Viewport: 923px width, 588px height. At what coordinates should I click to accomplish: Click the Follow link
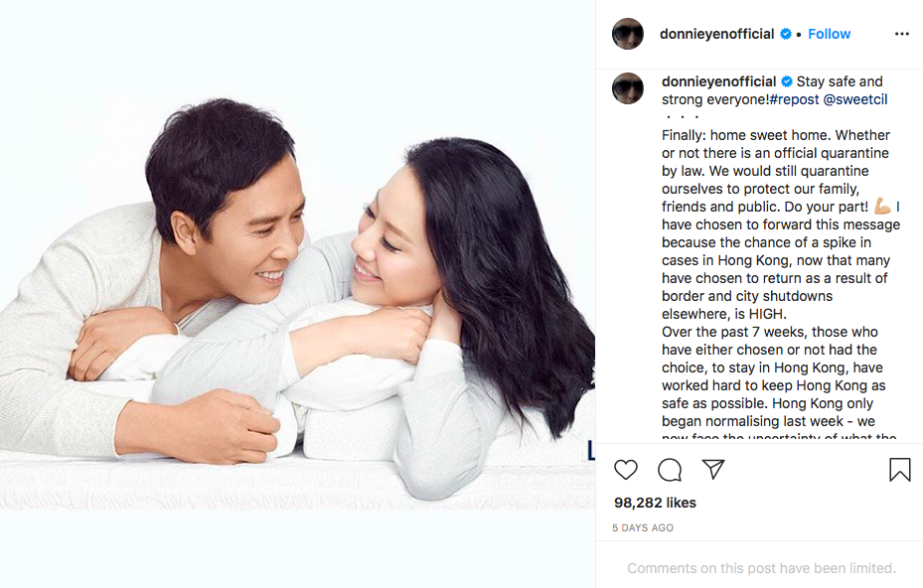829,34
